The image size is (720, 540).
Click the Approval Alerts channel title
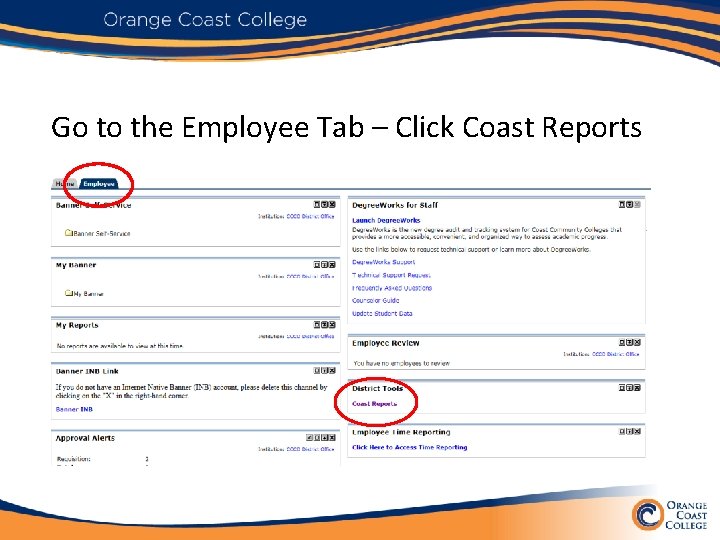[x=85, y=438]
